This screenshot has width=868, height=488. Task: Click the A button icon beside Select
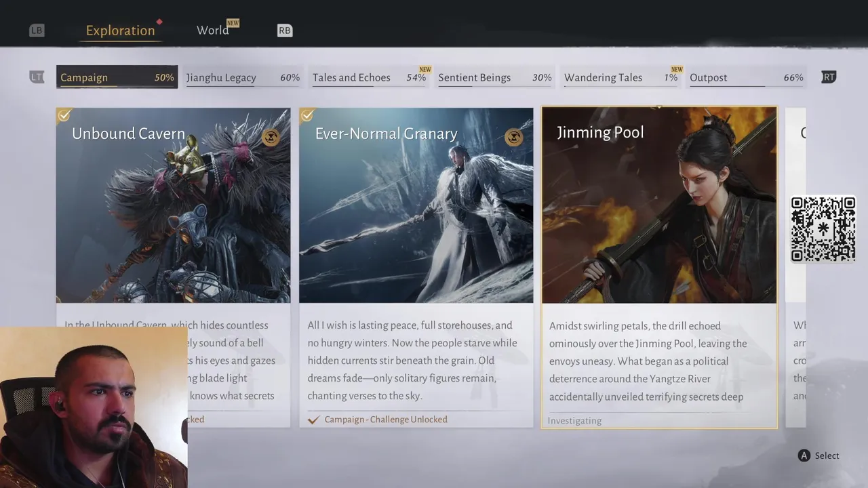point(804,455)
